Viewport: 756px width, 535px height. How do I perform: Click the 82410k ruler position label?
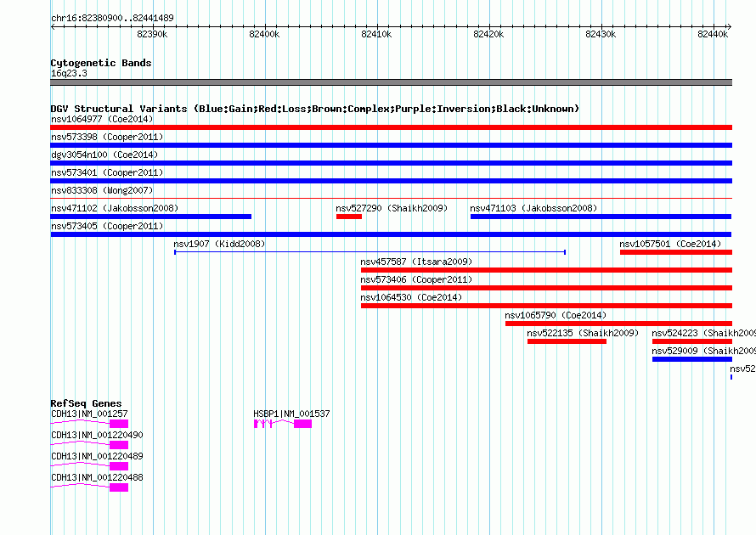coord(376,34)
